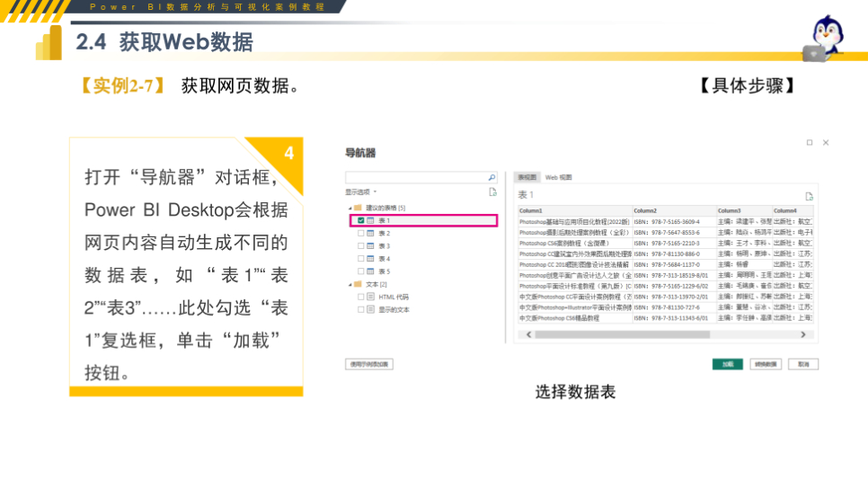Open the 显示选项 dropdown
868x489 pixels.
click(361, 192)
